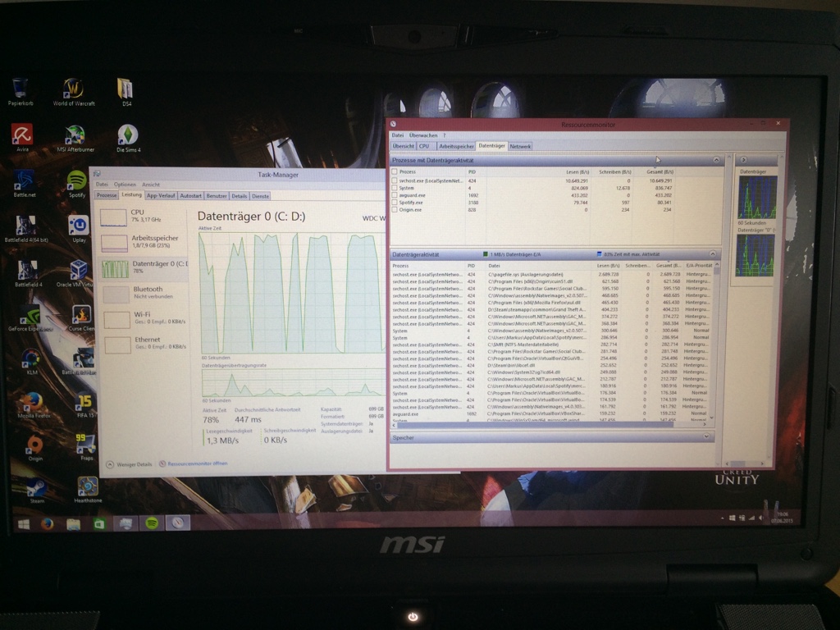Open the Papierkorb recycle bin icon
The height and width of the screenshot is (630, 840).
[x=21, y=91]
